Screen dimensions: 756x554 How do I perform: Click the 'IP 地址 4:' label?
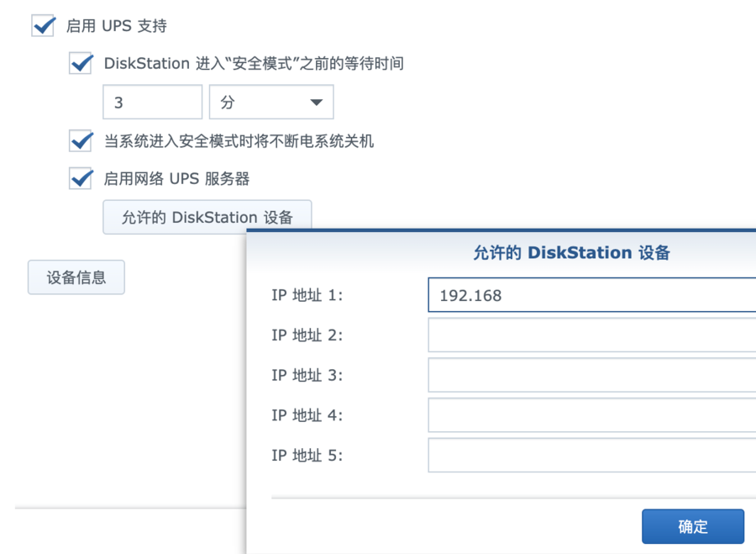pos(307,415)
